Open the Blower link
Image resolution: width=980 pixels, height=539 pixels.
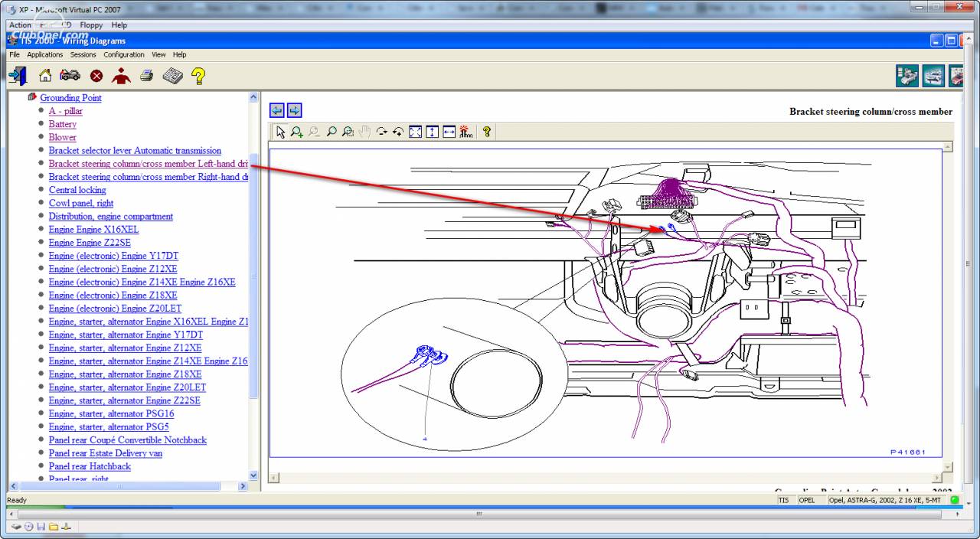pyautogui.click(x=63, y=137)
